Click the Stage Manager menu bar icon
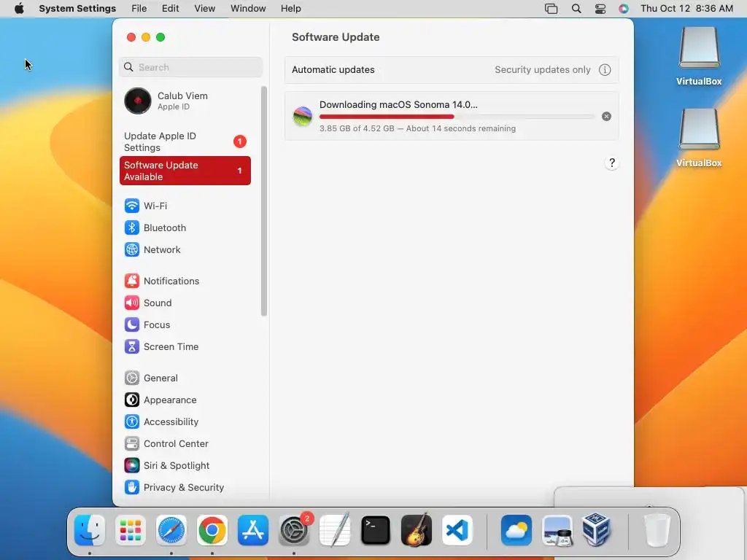Screen dimensions: 747x560 (x=551, y=9)
